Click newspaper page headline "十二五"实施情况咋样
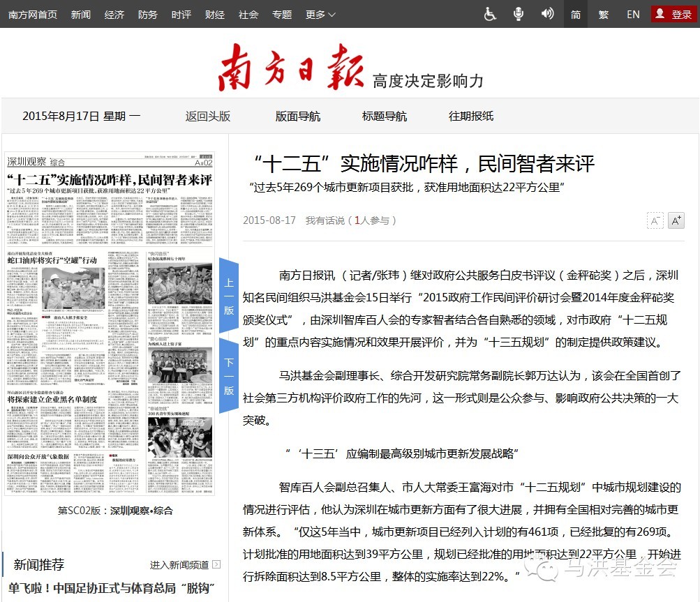The height and width of the screenshot is (602, 700). [110, 180]
